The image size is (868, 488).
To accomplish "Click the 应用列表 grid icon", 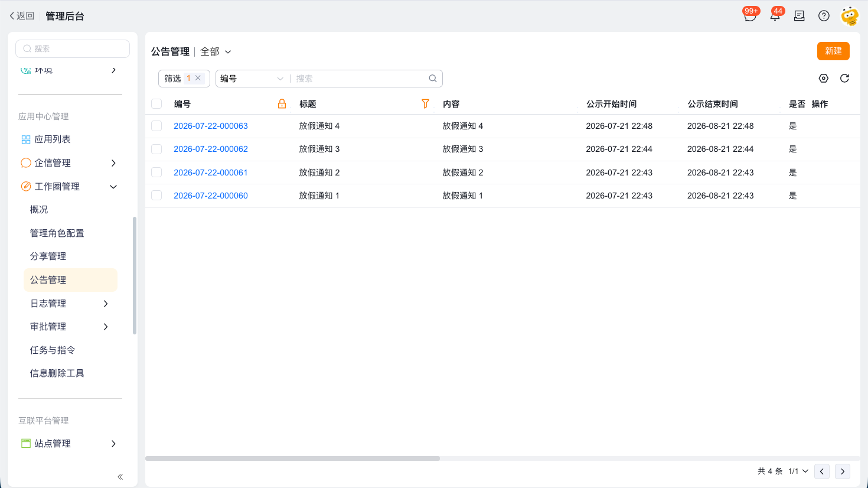I will pyautogui.click(x=26, y=139).
